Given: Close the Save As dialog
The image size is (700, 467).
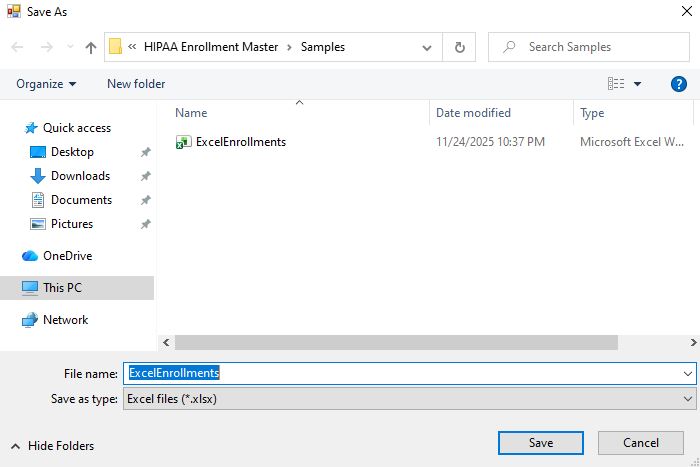Looking at the screenshot, I should point(687,11).
